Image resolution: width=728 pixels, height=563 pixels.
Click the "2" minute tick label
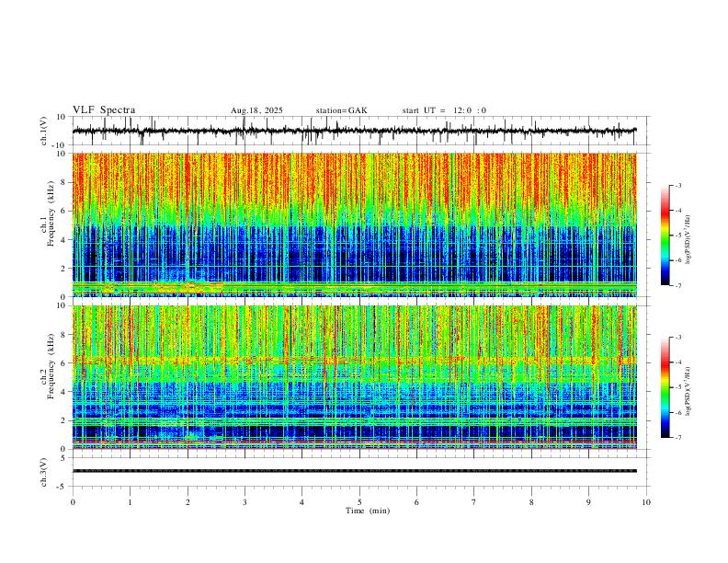point(188,502)
